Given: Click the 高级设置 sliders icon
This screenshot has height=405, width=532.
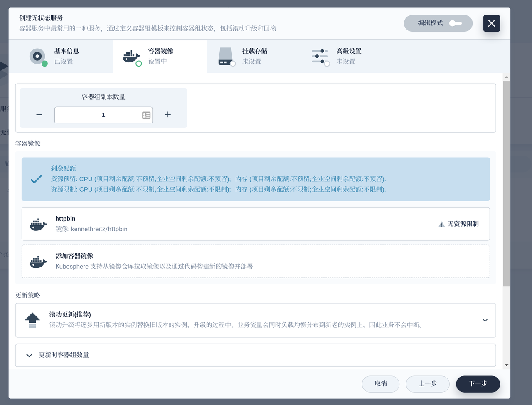Looking at the screenshot, I should (320, 57).
